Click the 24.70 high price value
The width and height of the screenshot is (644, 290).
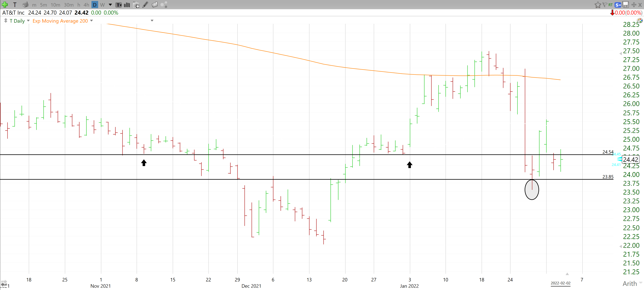click(x=50, y=13)
